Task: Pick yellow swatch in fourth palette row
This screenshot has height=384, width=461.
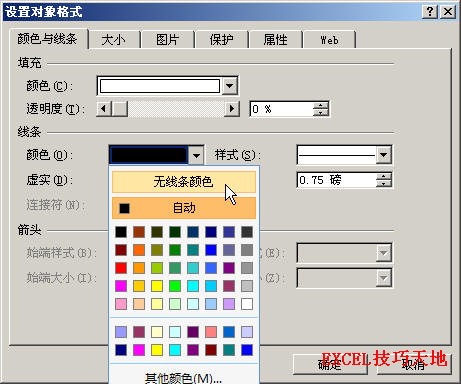Action: pos(157,286)
